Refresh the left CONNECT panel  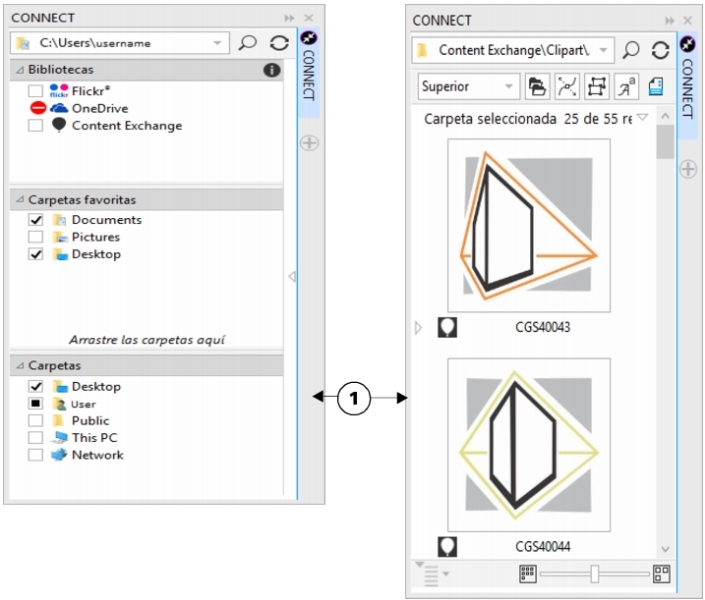click(279, 44)
